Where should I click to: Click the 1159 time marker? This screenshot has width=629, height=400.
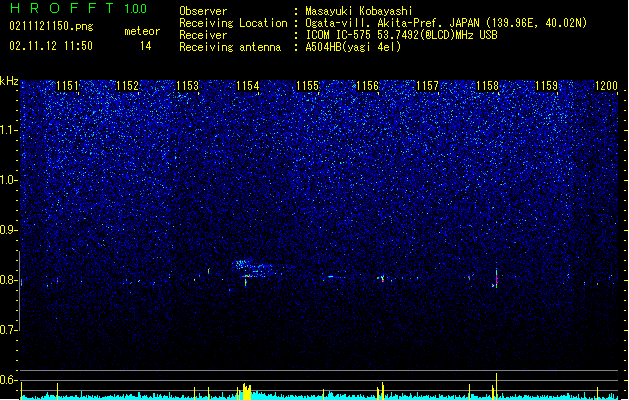(x=547, y=86)
